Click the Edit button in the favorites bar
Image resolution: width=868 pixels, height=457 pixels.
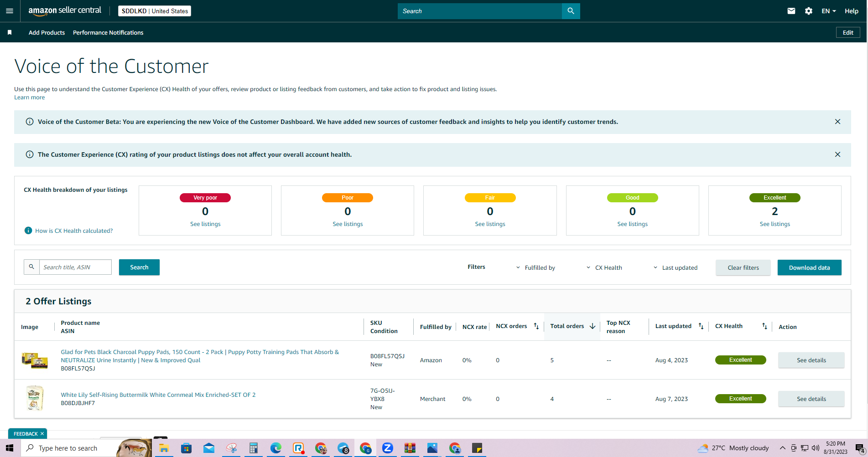click(848, 32)
